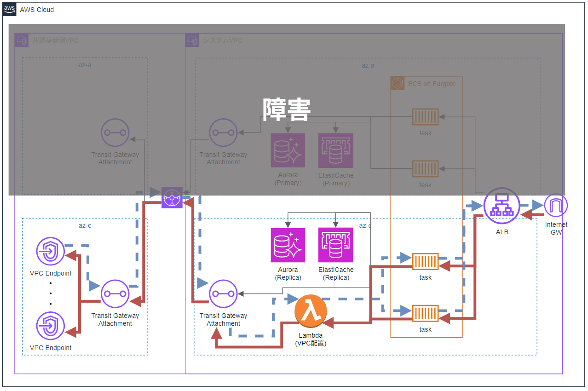Select the ElastiCache (Primary) icon
588x391 pixels.
pos(336,150)
